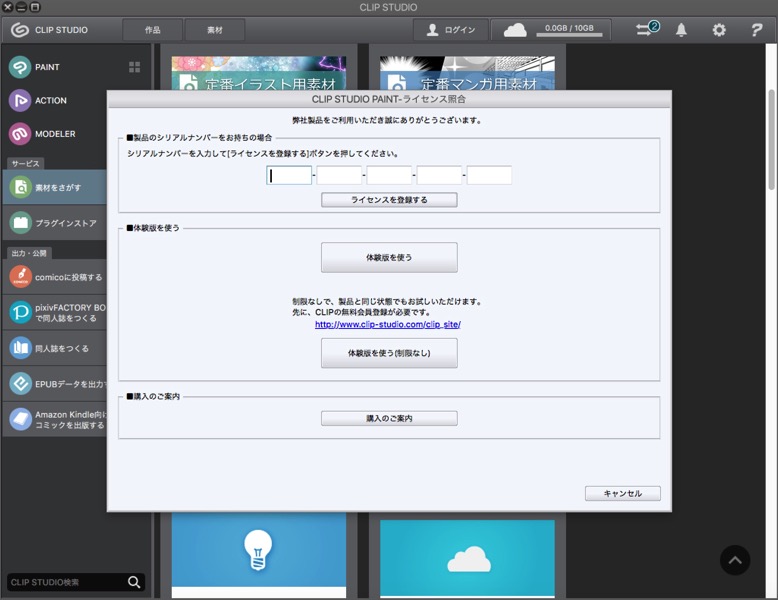Switch to the 素材 tab

click(215, 30)
